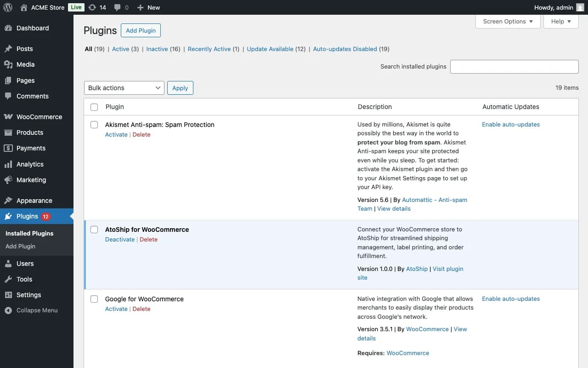Image resolution: width=588 pixels, height=368 pixels.
Task: Check the Google for WooCommerce checkbox
Action: (94, 299)
